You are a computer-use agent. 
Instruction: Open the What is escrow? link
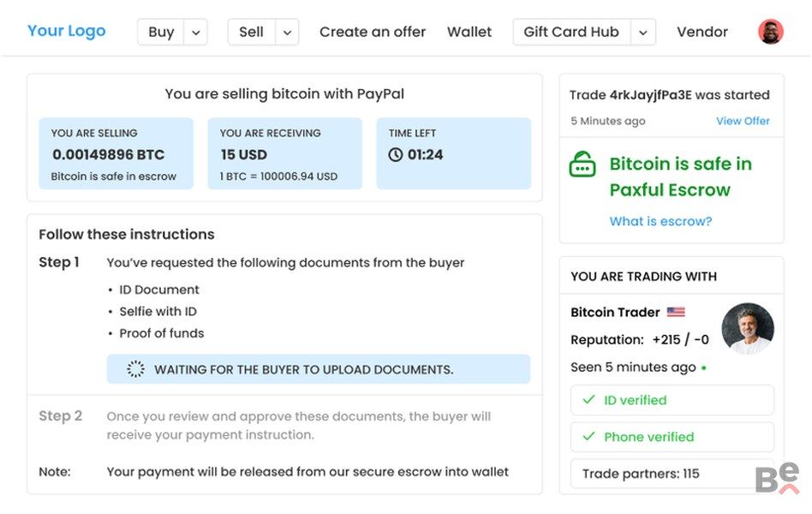[660, 221]
